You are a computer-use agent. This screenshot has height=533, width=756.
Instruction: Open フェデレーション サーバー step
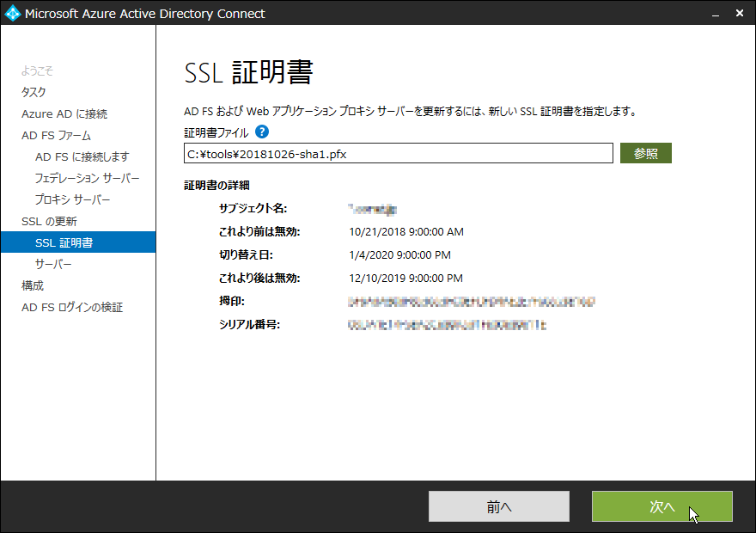click(87, 178)
